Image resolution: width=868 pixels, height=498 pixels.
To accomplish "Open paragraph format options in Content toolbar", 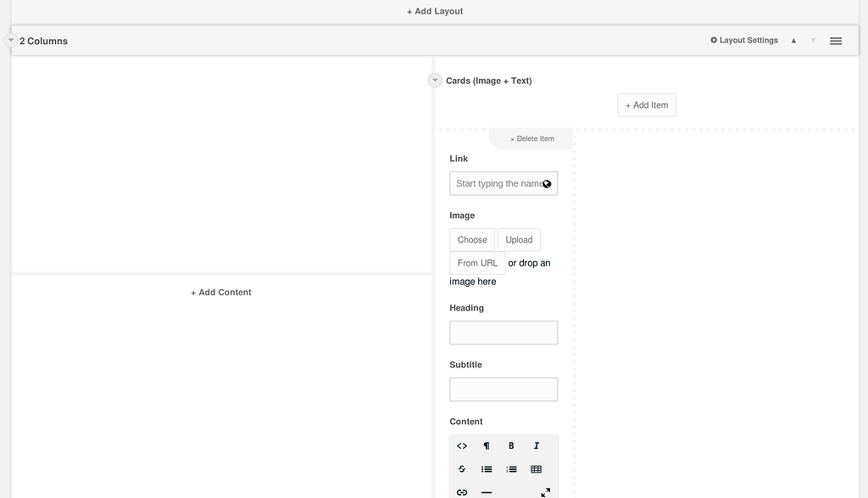I will click(x=487, y=446).
